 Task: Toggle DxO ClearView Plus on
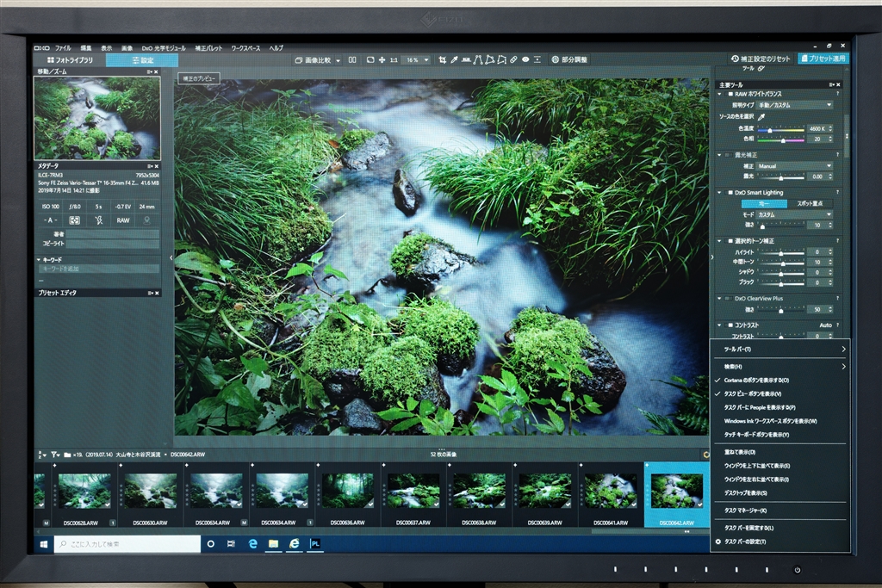pos(729,298)
